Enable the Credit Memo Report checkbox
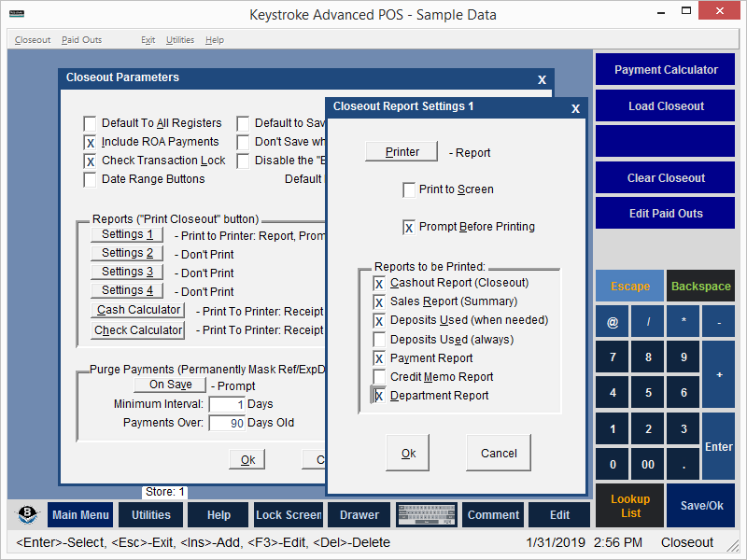This screenshot has width=747, height=560. pos(379,377)
